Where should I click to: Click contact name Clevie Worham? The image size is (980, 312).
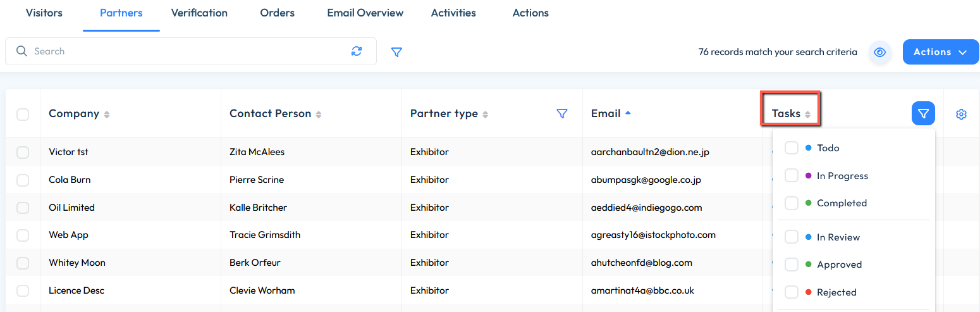262,290
